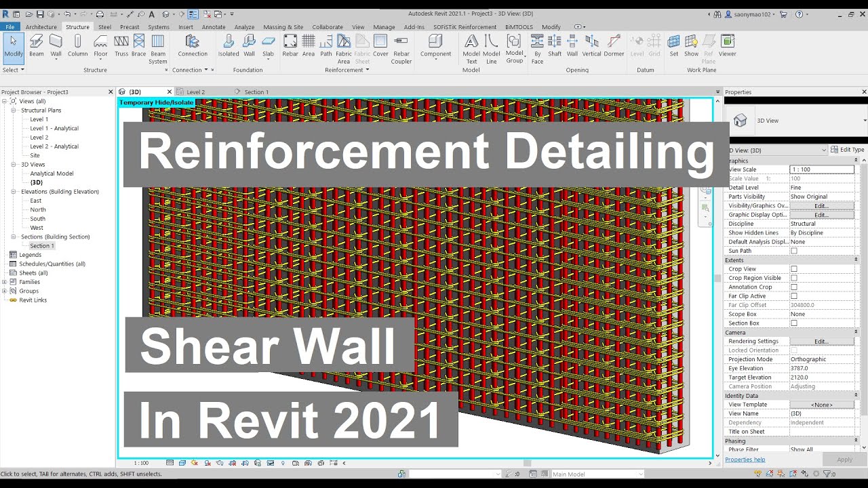Select the Model Text tool
This screenshot has height=488, width=868.
pos(471,49)
